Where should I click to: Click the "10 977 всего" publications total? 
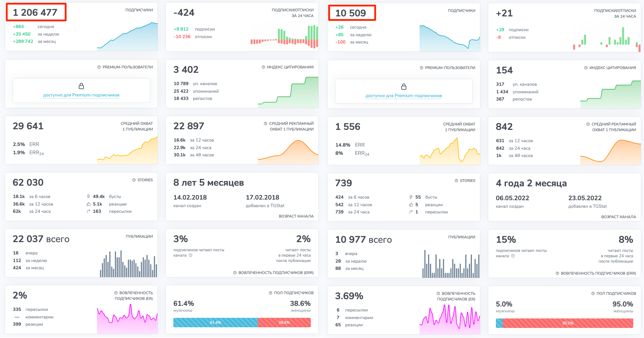pyautogui.click(x=363, y=240)
